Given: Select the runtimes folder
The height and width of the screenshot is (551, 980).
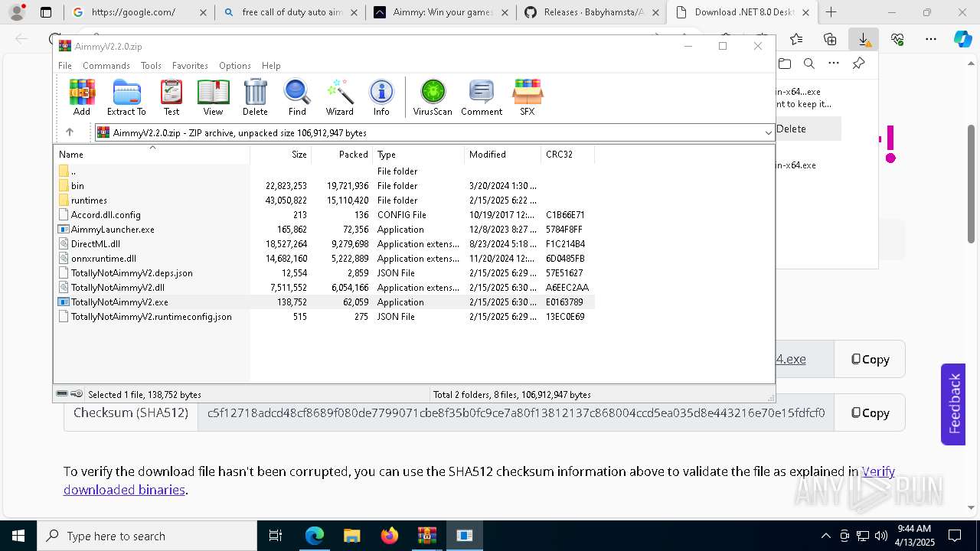Looking at the screenshot, I should pyautogui.click(x=325, y=201).
